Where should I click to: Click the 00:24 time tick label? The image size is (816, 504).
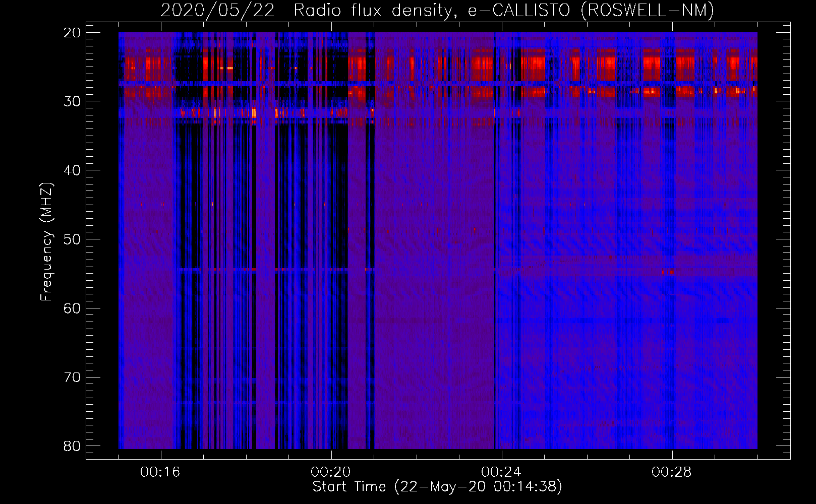coord(501,472)
